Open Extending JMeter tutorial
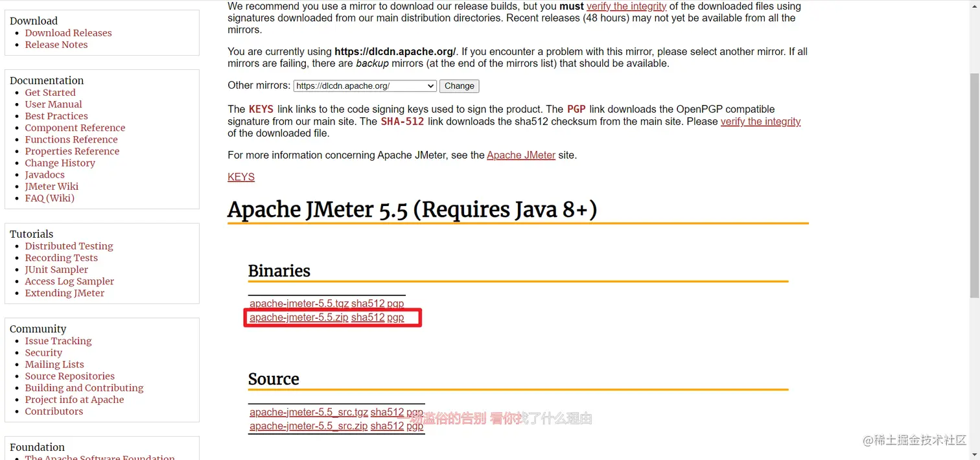 tap(65, 293)
